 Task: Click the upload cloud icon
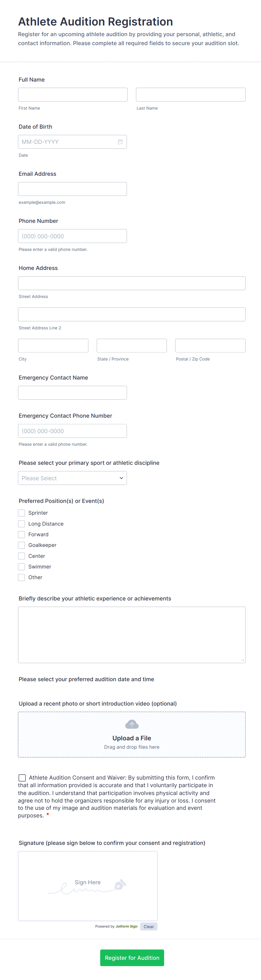131,724
